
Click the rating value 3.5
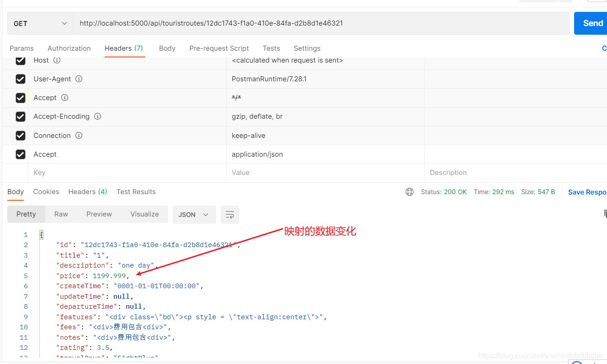click(x=103, y=348)
